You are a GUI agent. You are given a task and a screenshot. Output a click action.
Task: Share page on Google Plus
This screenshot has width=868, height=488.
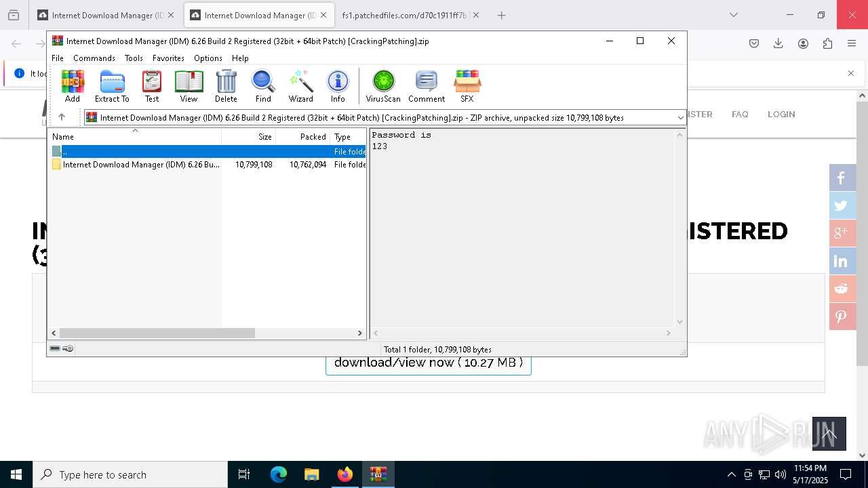coord(842,233)
